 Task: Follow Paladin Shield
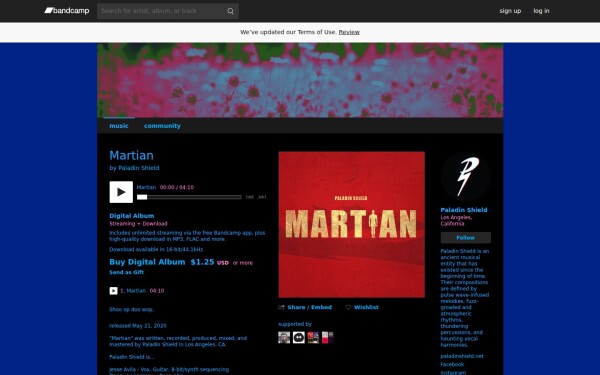[465, 238]
